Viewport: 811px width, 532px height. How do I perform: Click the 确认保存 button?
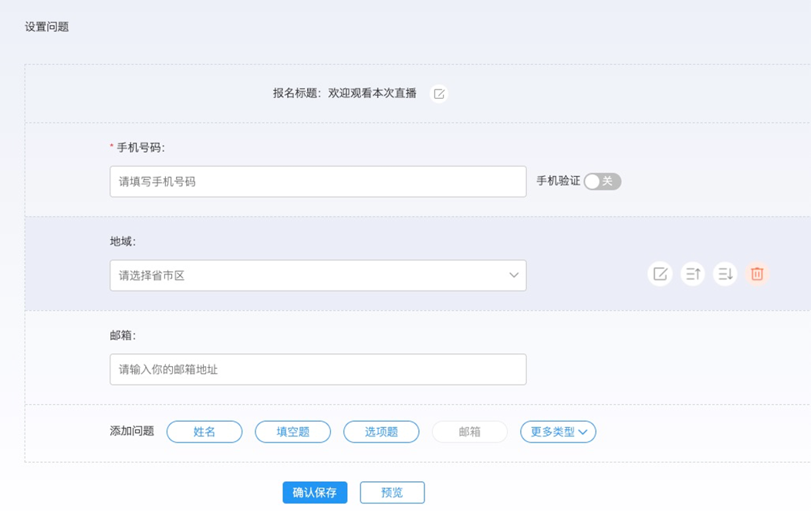(x=315, y=493)
